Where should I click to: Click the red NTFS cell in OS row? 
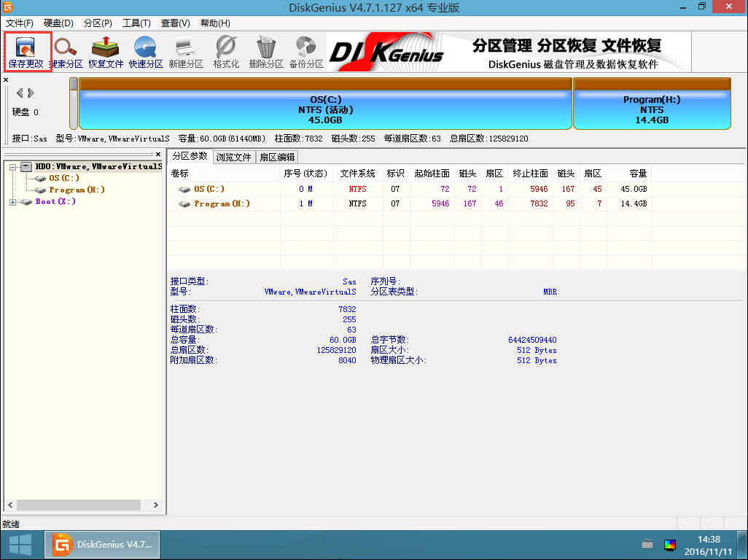[x=358, y=190]
